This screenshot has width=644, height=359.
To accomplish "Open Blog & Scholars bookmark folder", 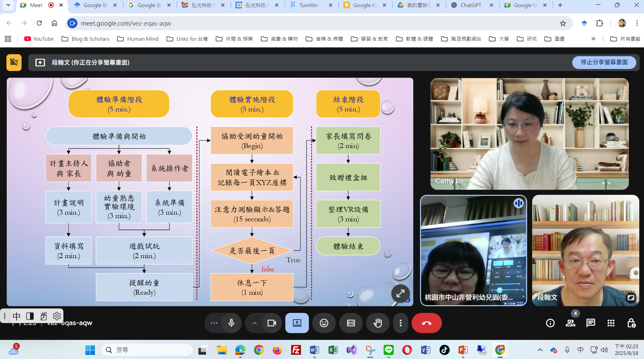I will pos(86,39).
